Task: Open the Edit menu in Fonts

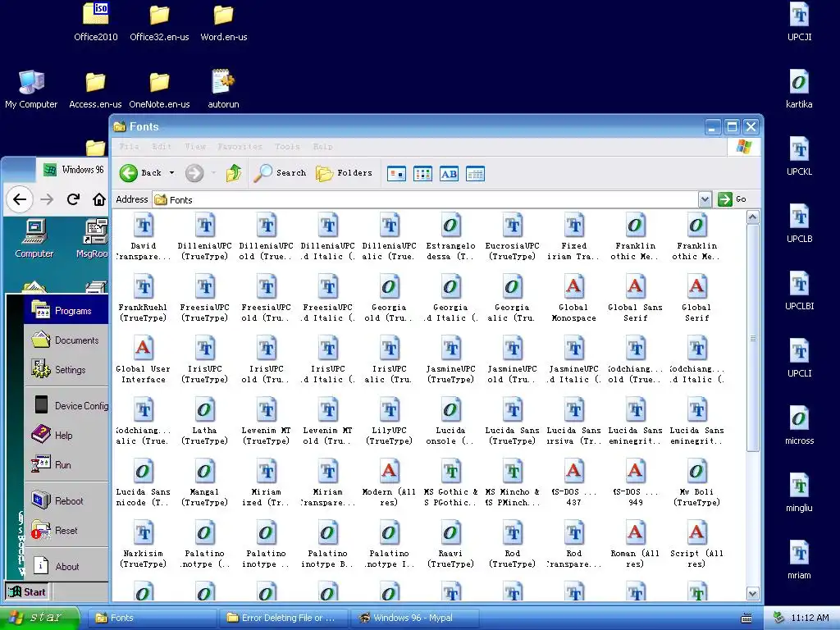Action: click(162, 146)
